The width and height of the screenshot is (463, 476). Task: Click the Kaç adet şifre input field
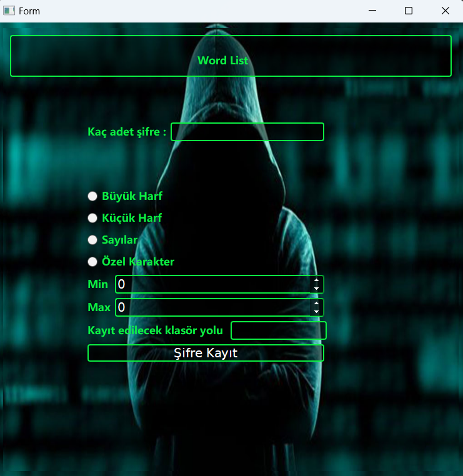pyautogui.click(x=247, y=132)
